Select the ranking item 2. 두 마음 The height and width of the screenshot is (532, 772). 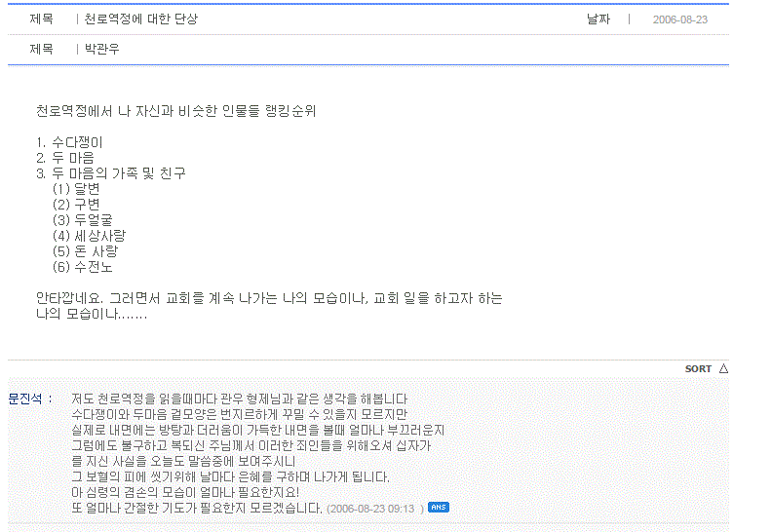tap(65, 158)
